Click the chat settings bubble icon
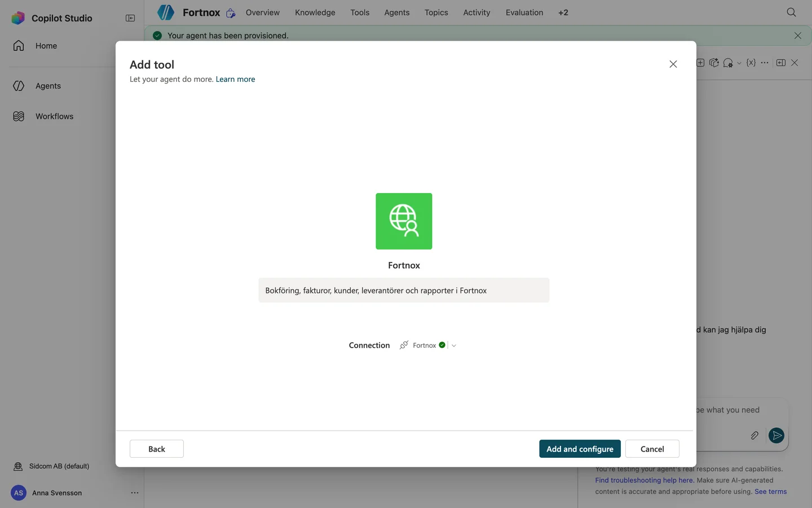 pyautogui.click(x=728, y=63)
